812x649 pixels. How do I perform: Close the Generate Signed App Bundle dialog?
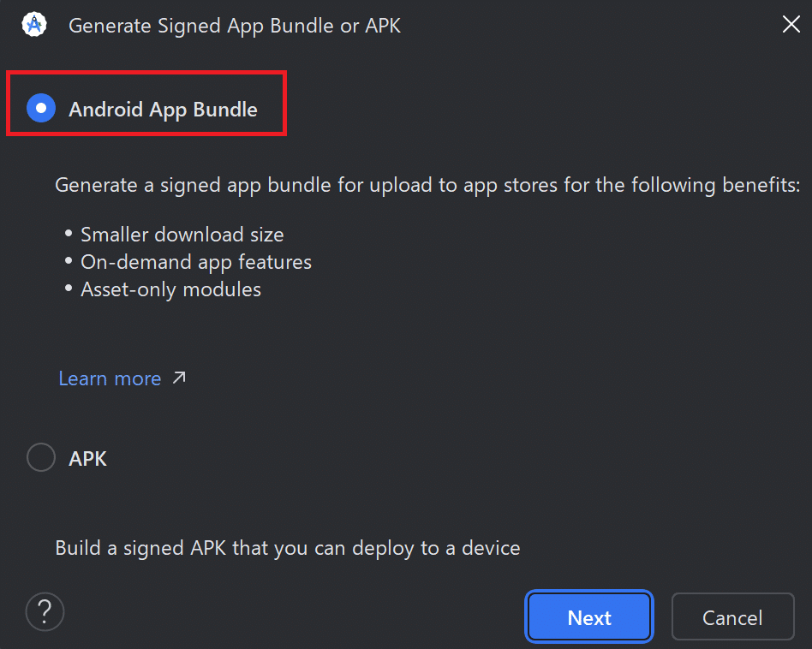pos(791,24)
